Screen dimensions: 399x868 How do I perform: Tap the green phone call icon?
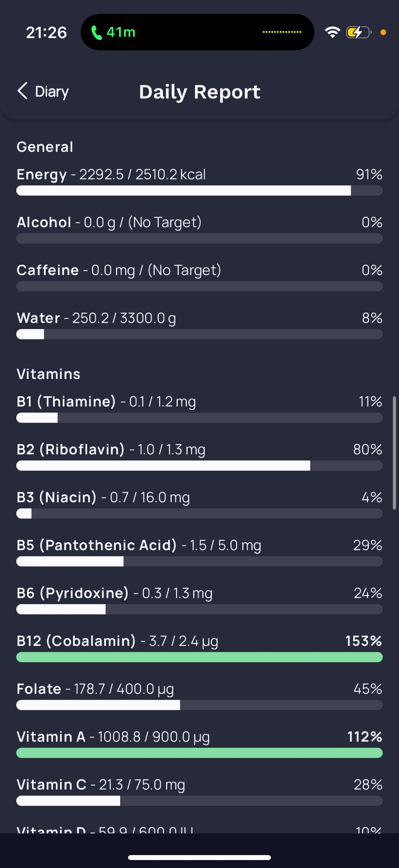[97, 32]
